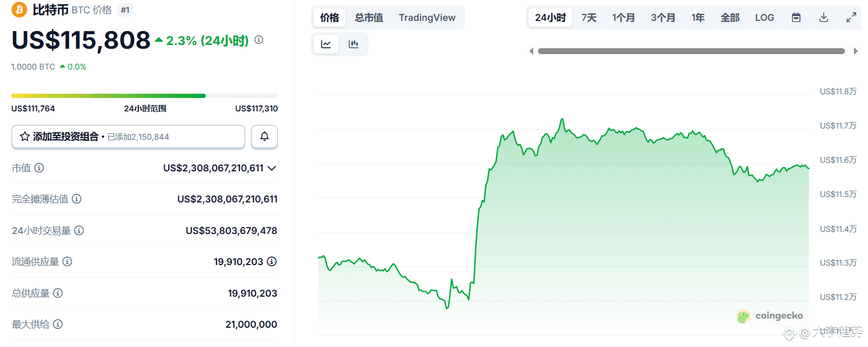The image size is (868, 347).
Task: Select the 1年 time range button
Action: click(x=698, y=18)
